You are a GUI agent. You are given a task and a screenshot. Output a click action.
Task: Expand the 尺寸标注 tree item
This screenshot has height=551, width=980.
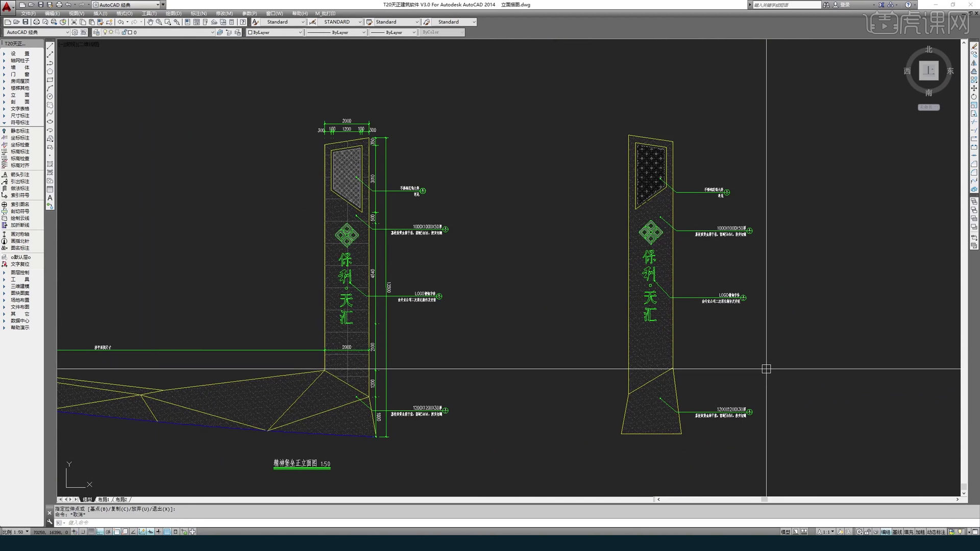pos(20,116)
